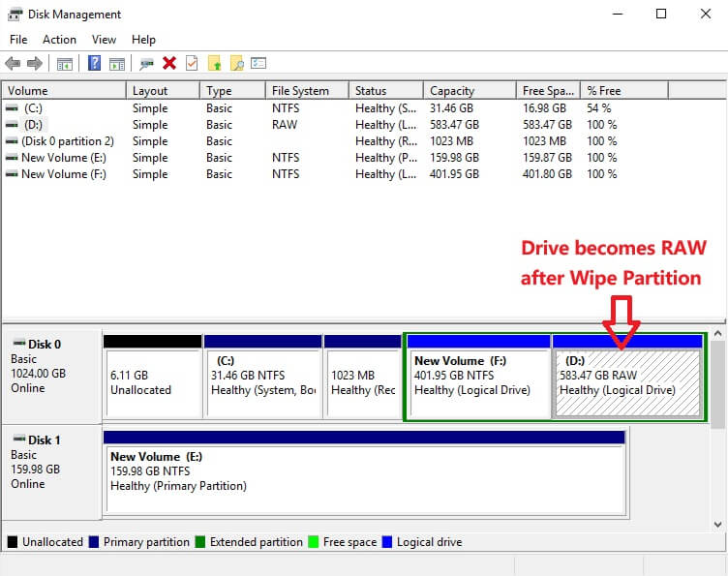Click scroll down arrow of disk pane

coord(717,525)
